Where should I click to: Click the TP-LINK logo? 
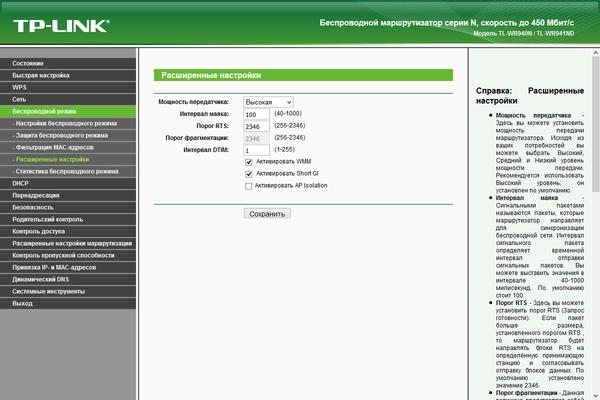pos(61,26)
